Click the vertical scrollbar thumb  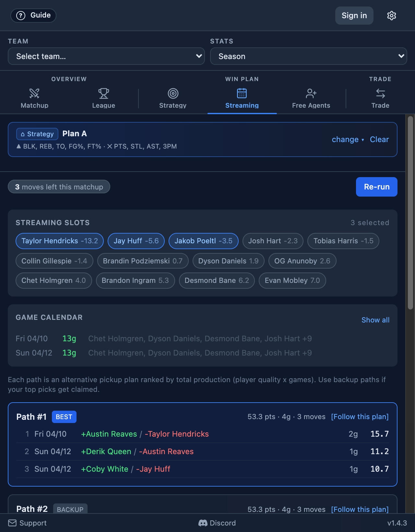[410, 213]
